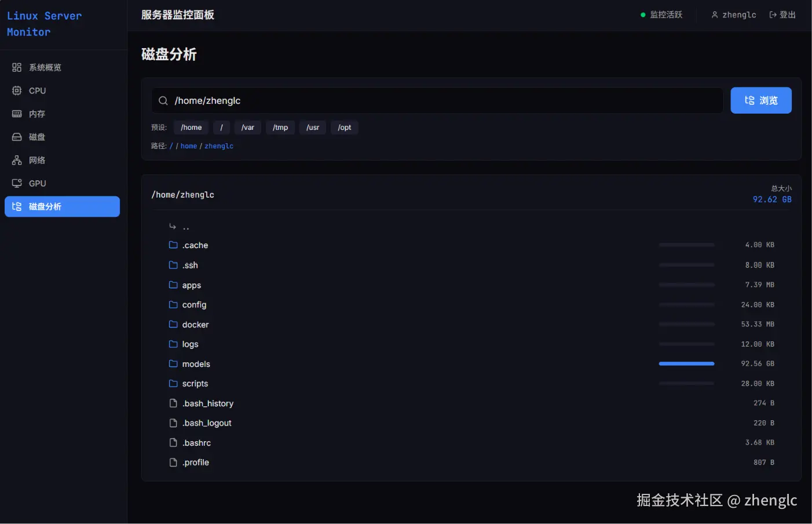Click the scripts folder icon
Image resolution: width=812 pixels, height=524 pixels.
[173, 383]
